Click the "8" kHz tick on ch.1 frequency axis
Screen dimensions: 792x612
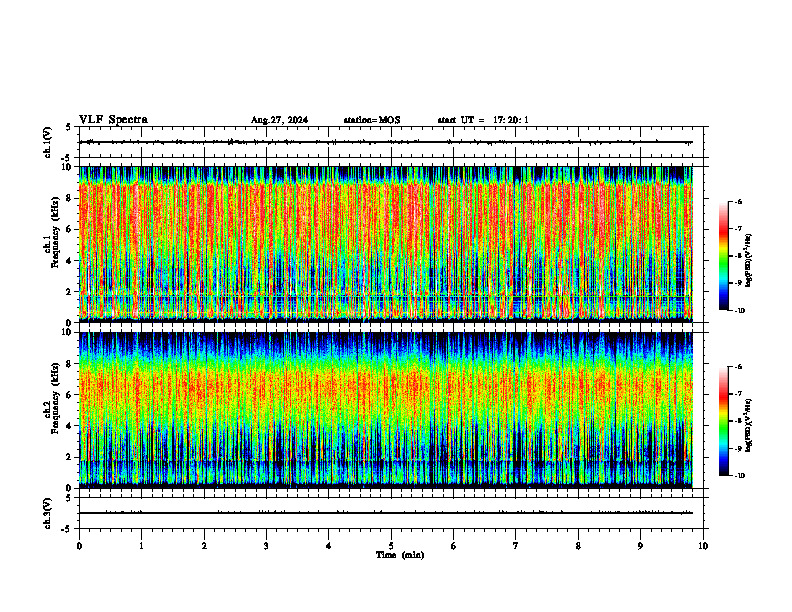tap(69, 198)
